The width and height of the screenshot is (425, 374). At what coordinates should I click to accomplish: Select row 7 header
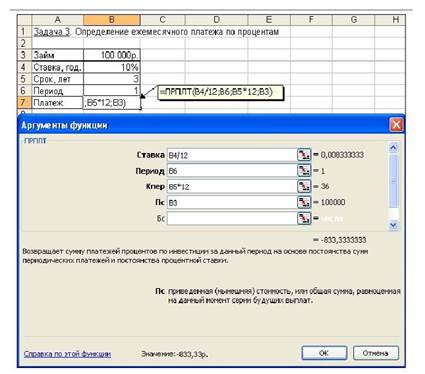click(24, 102)
